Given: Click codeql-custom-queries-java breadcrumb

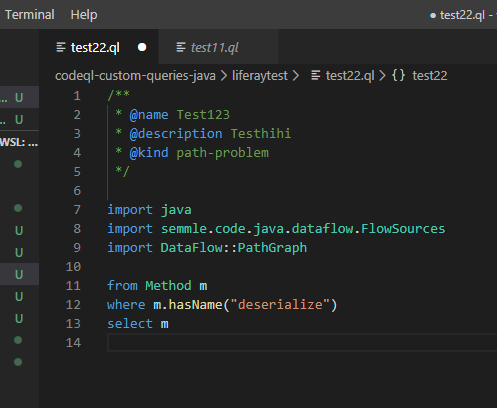Looking at the screenshot, I should tap(135, 76).
